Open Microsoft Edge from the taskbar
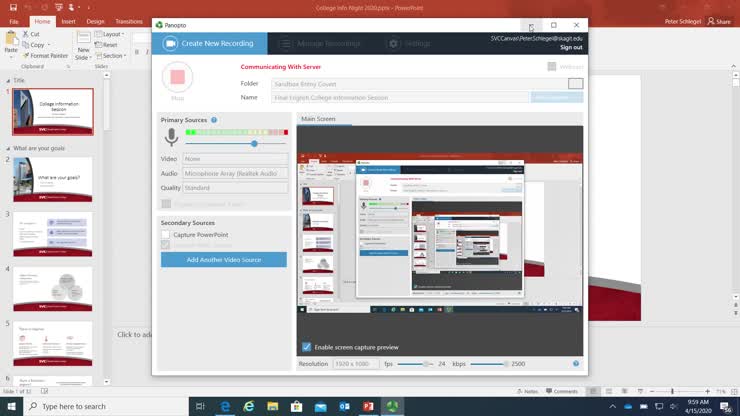 [x=225, y=406]
